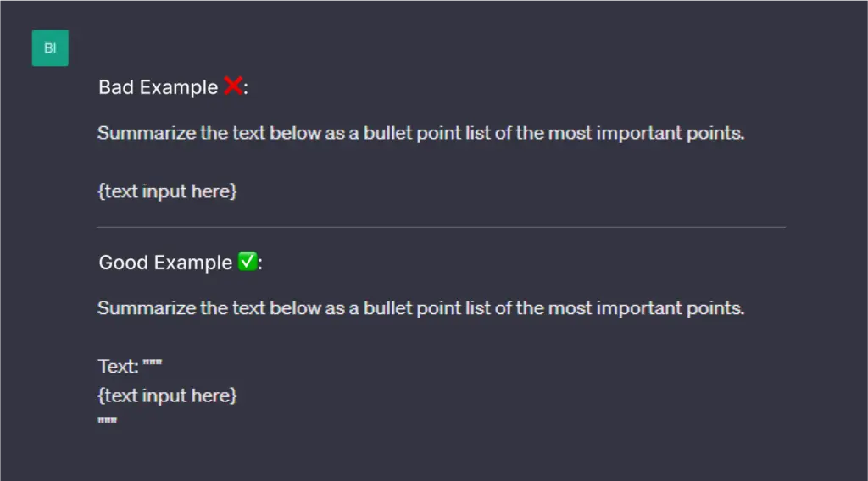The image size is (868, 481).
Task: Click "bullet point list" in the Bad Example prompt
Action: pyautogui.click(x=426, y=133)
